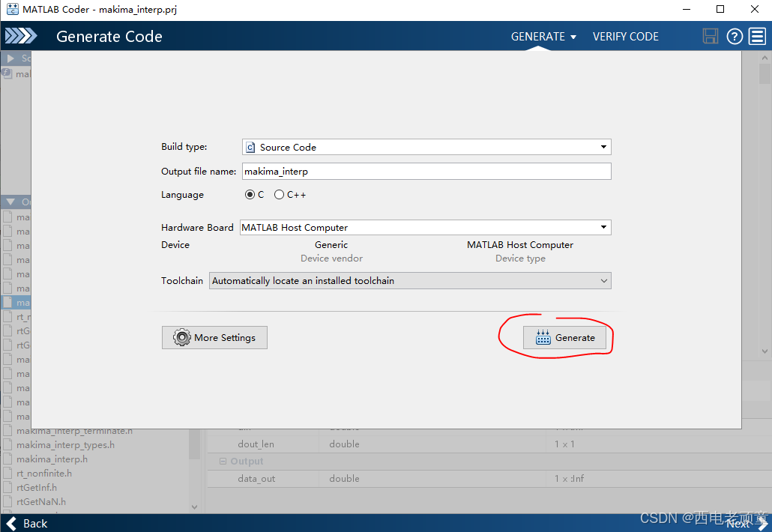Viewport: 772px width, 532px height.
Task: Select makima_interp_types.h in file list
Action: pos(65,445)
